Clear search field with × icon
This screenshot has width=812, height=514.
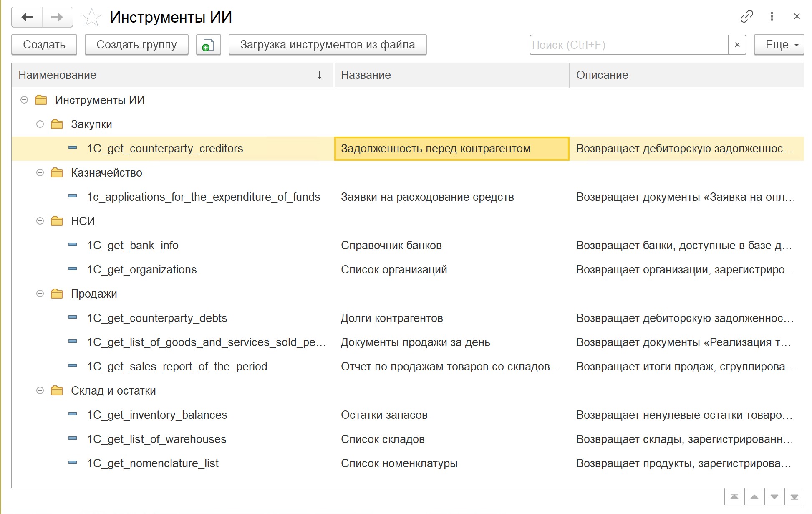737,45
